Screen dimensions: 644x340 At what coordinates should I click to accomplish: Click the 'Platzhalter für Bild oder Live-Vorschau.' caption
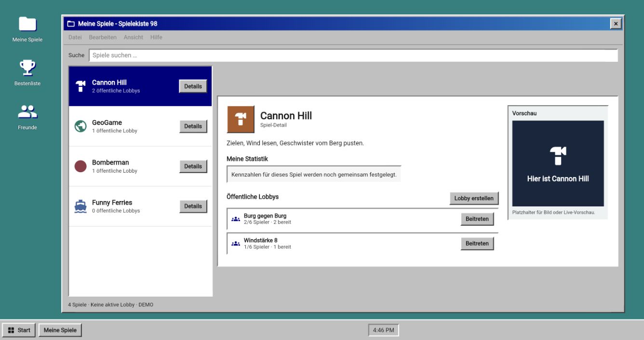(554, 212)
